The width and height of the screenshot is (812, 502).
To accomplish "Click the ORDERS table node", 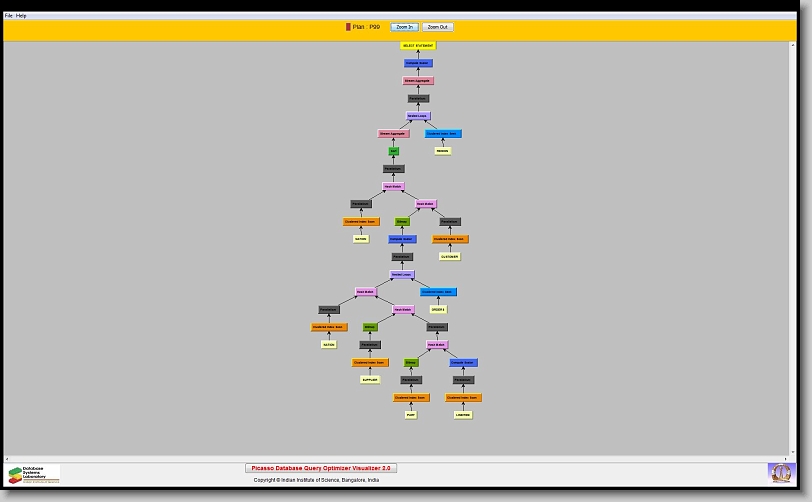I will [438, 310].
